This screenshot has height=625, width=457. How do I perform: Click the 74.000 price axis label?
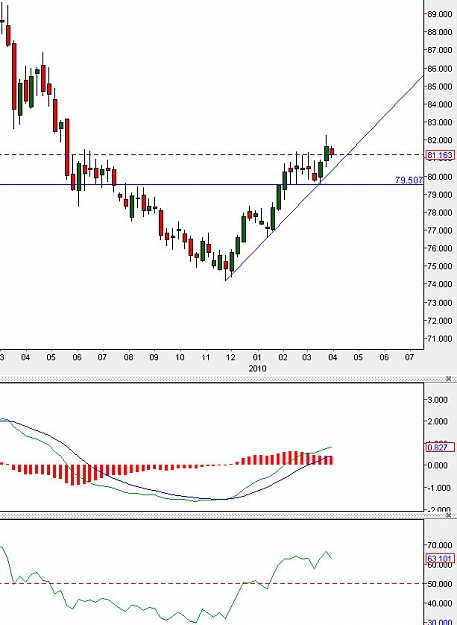point(440,284)
